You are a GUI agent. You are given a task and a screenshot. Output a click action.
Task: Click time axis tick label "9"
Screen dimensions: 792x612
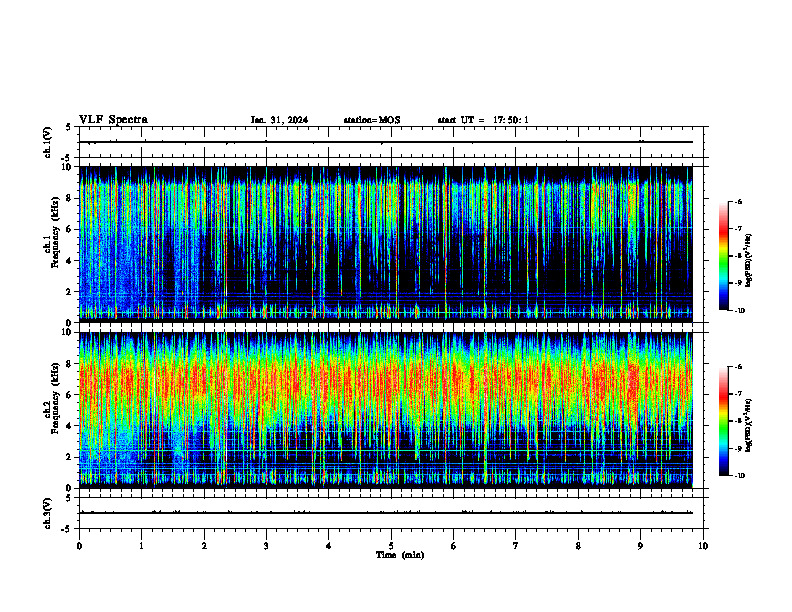coord(640,546)
